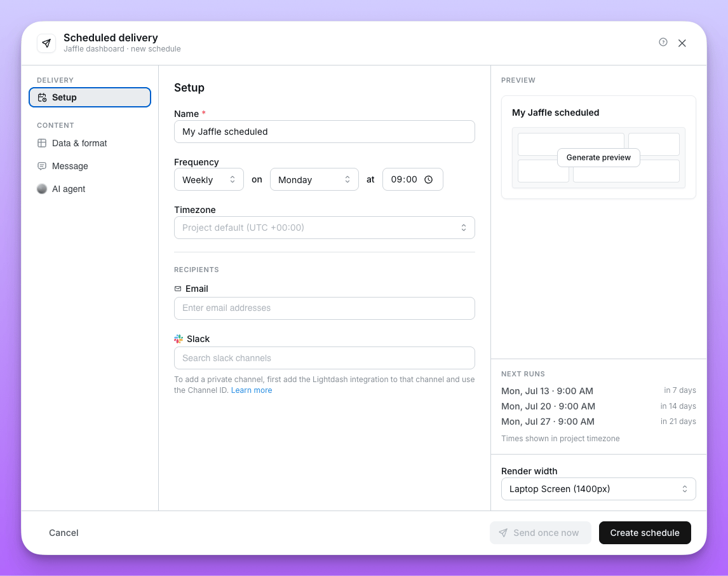
Task: Click the 'in 7 days' label
Action: (x=680, y=390)
